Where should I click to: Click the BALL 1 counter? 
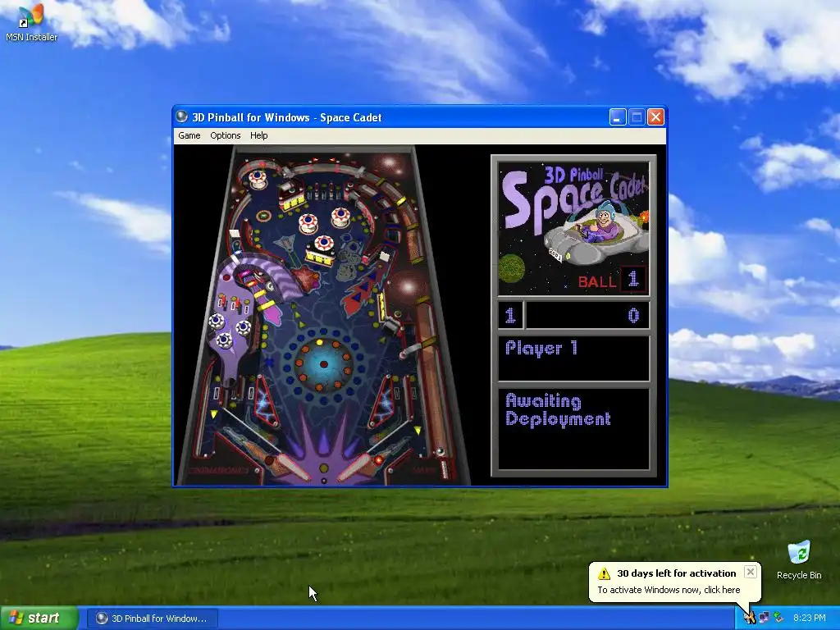[612, 280]
